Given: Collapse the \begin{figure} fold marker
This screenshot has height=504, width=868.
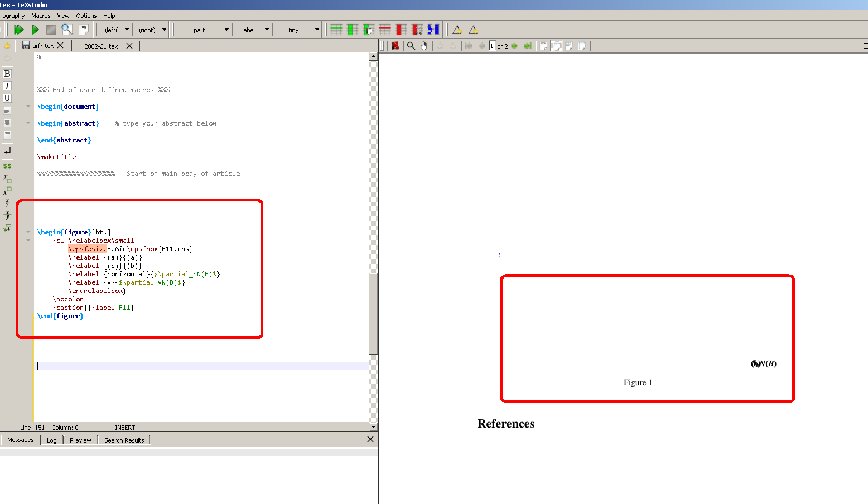Looking at the screenshot, I should (28, 232).
